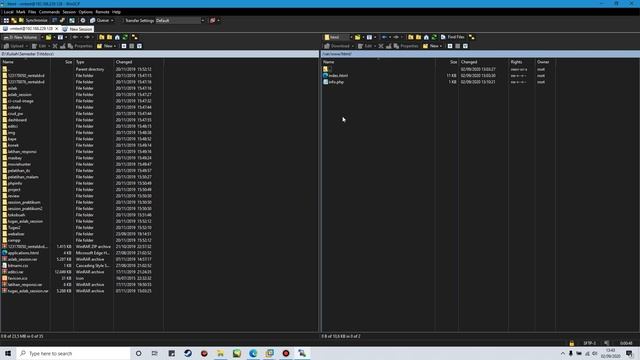
Task: Go to remote parent directory icon
Action: (411, 37)
